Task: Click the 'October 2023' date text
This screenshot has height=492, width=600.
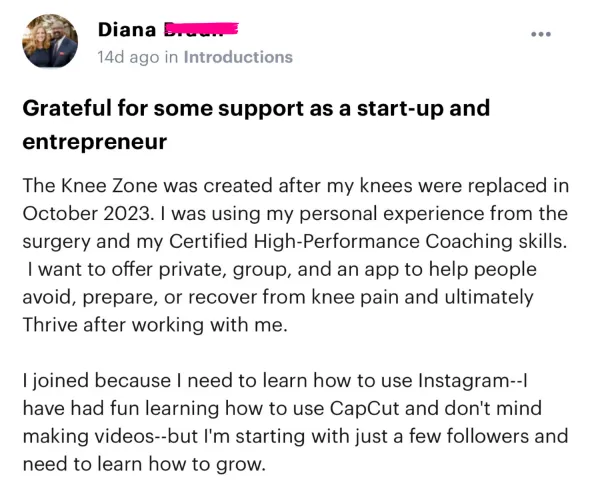Action: point(86,213)
